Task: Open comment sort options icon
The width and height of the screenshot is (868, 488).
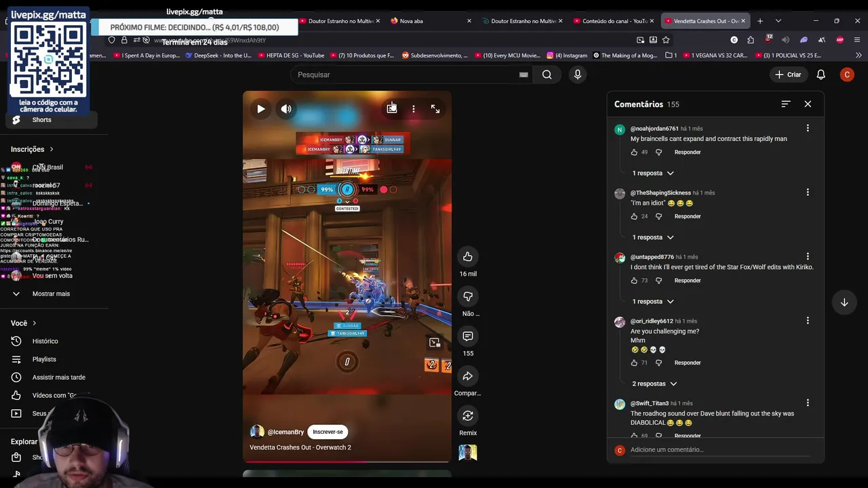Action: 786,104
